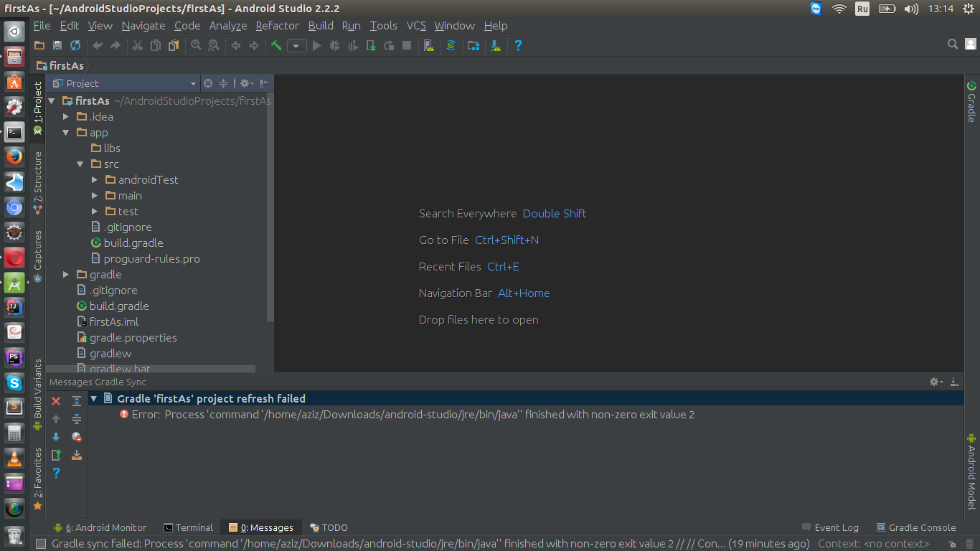980x551 pixels.
Task: Toggle the Favorites side tab
Action: pyautogui.click(x=37, y=480)
